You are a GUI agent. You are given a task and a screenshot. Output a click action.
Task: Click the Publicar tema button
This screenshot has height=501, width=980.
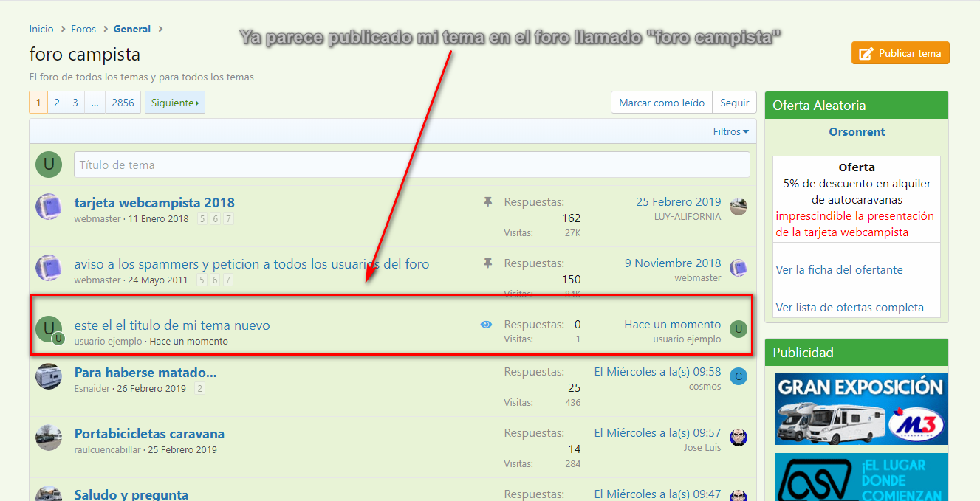point(900,53)
